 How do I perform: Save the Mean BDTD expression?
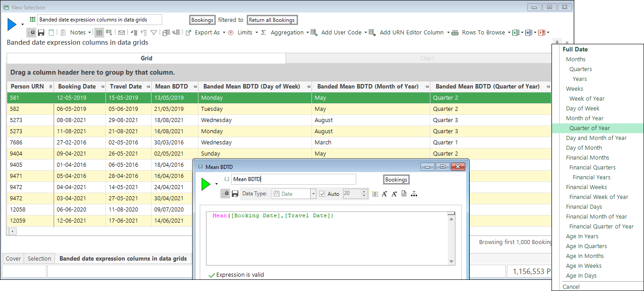(x=235, y=194)
